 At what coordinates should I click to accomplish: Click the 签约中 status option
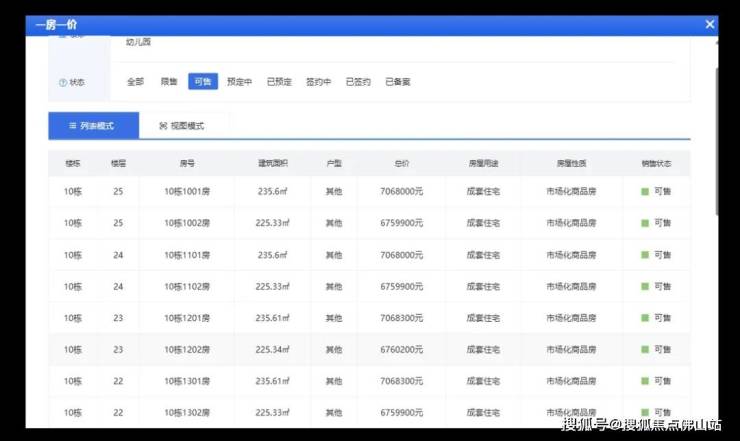[x=318, y=82]
